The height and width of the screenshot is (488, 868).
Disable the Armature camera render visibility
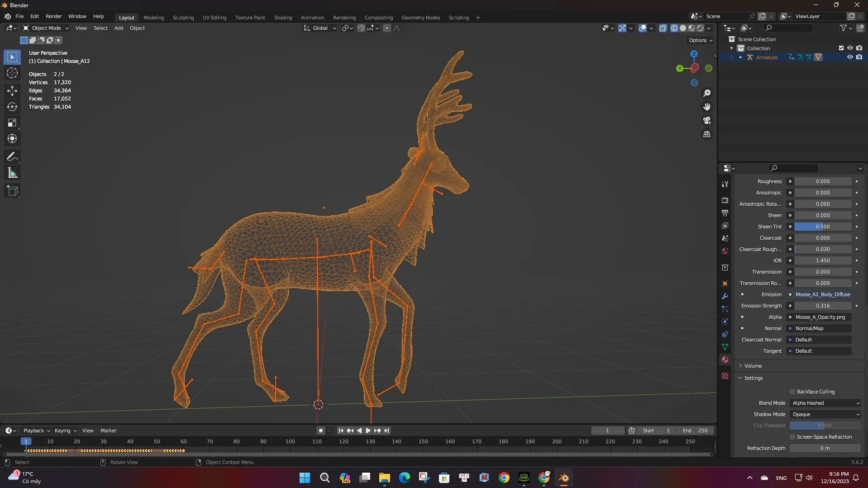pos(860,57)
